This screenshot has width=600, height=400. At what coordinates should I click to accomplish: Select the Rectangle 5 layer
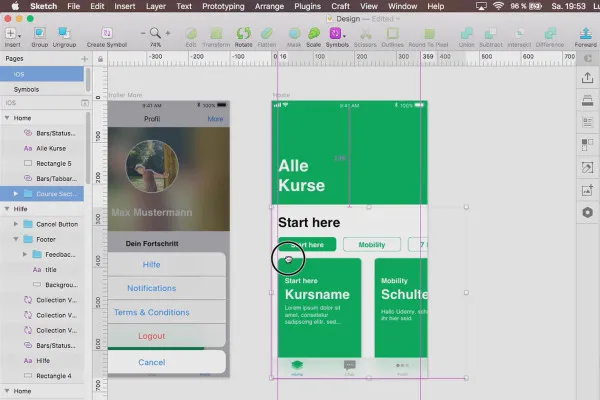click(42, 163)
